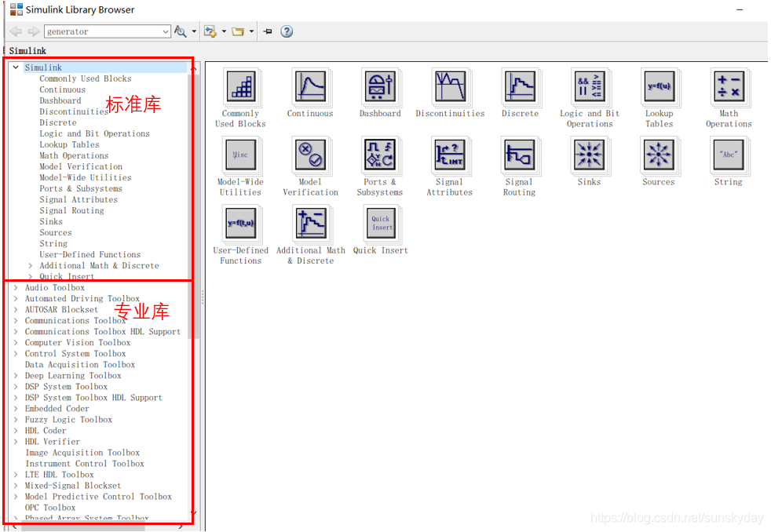The height and width of the screenshot is (532, 771).
Task: Open the folder button dropdown arrow
Action: coord(251,31)
